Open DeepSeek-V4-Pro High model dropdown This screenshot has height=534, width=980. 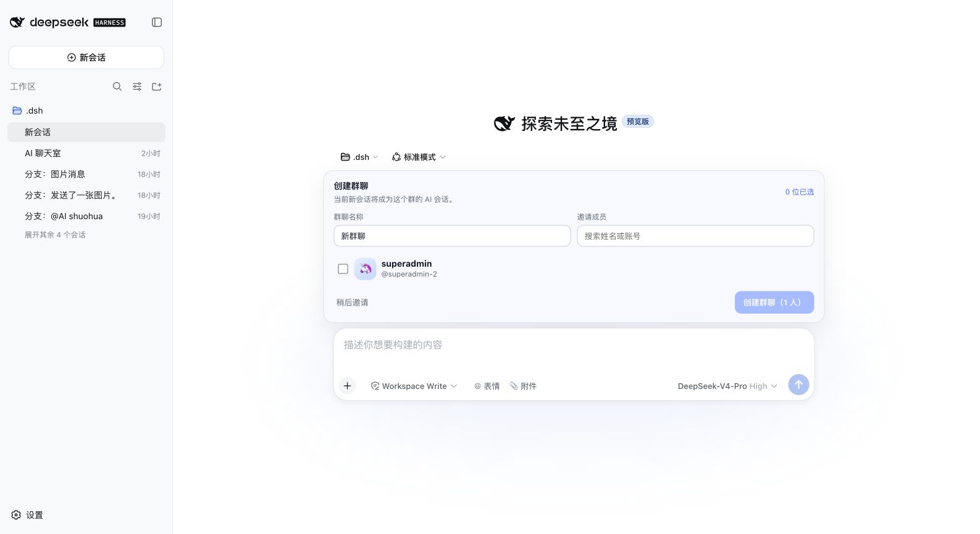click(x=727, y=386)
